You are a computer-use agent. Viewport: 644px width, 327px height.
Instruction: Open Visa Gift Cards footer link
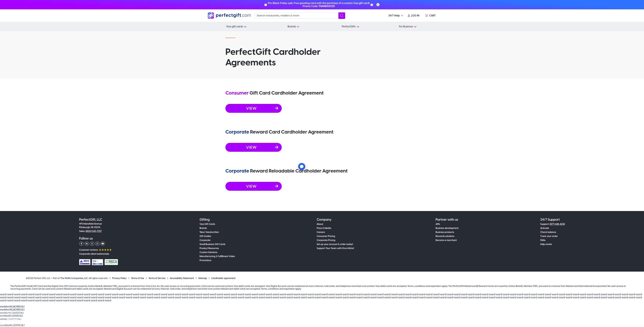(x=207, y=224)
